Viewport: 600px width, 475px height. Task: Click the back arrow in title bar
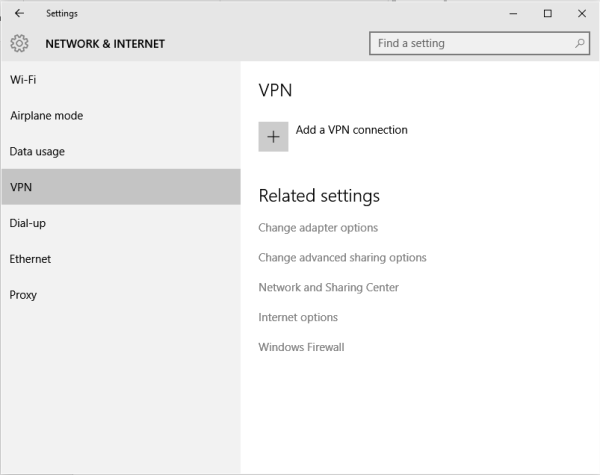(19, 14)
